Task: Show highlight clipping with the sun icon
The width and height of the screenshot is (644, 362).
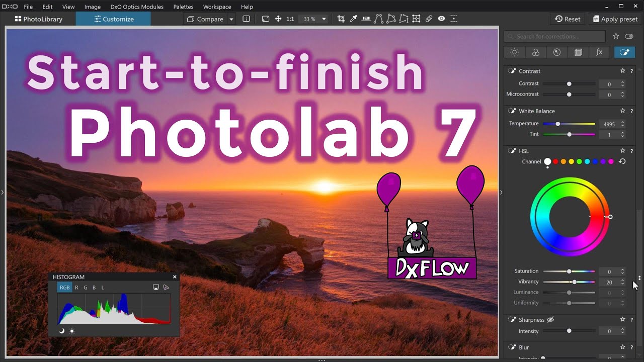Action: [x=72, y=331]
